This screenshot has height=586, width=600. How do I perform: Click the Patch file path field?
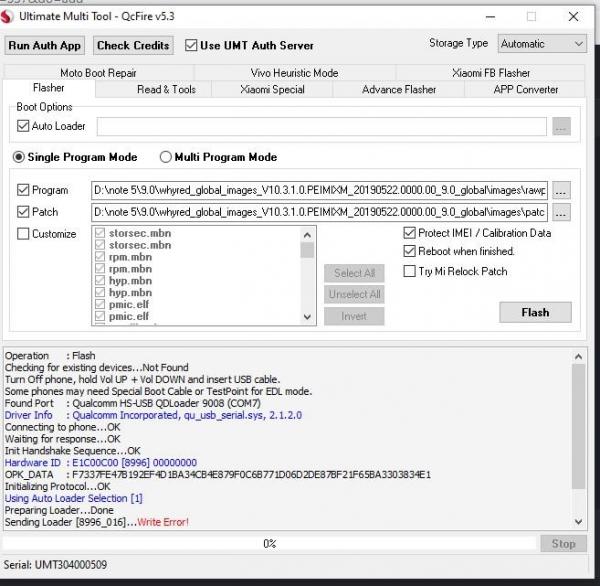[x=320, y=212]
